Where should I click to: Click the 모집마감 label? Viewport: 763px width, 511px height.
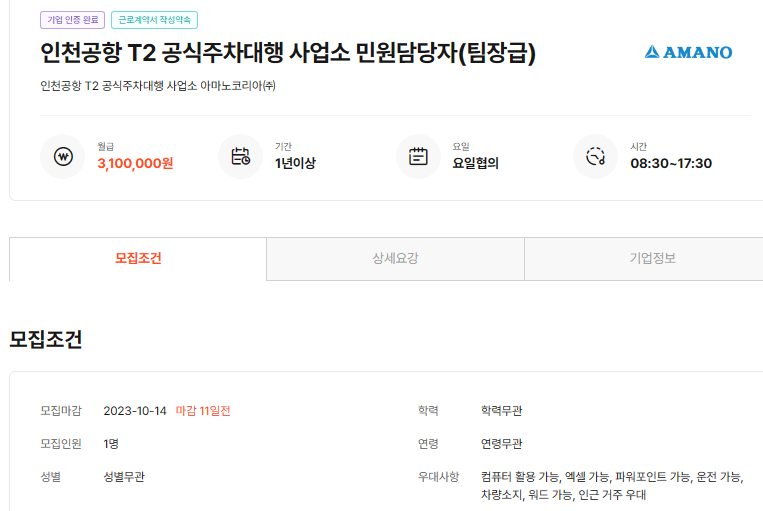61,411
